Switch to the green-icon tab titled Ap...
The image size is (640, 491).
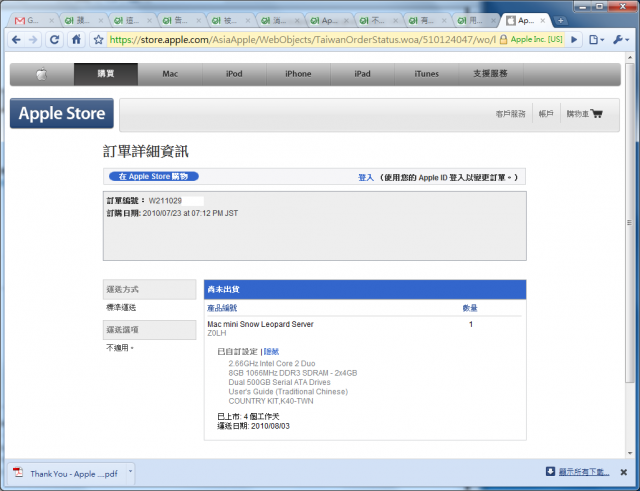point(329,20)
